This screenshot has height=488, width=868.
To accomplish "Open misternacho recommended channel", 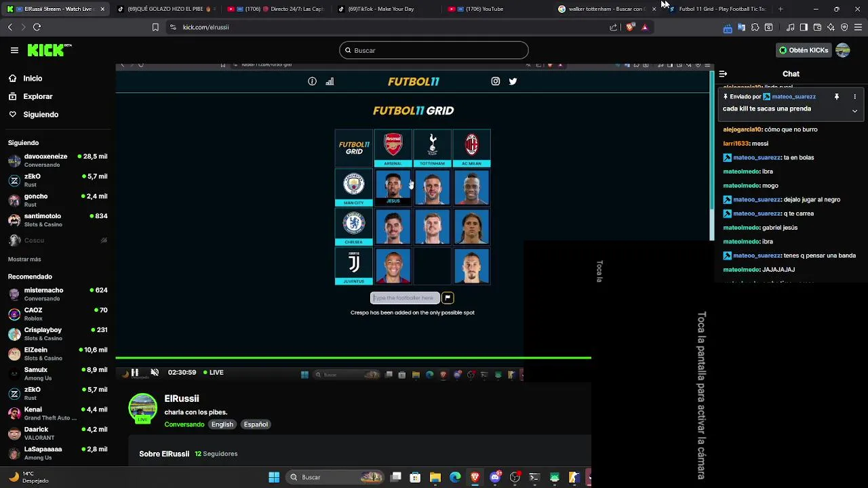I will 58,294.
